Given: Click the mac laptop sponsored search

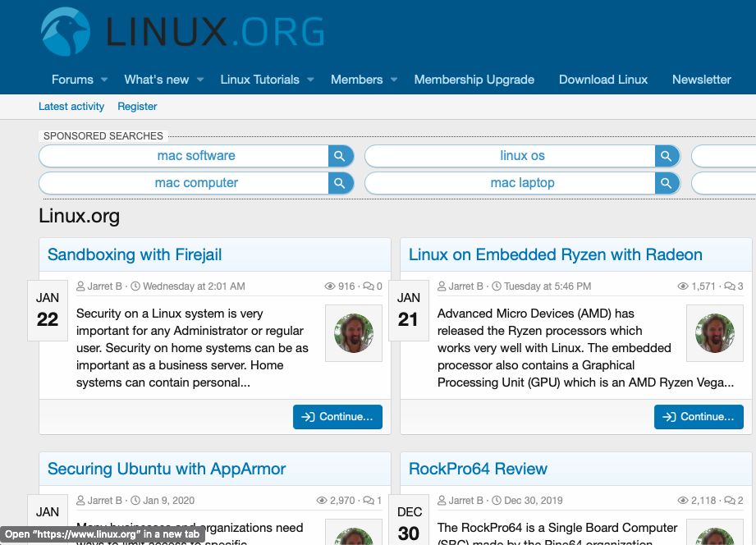Looking at the screenshot, I should click(x=522, y=183).
